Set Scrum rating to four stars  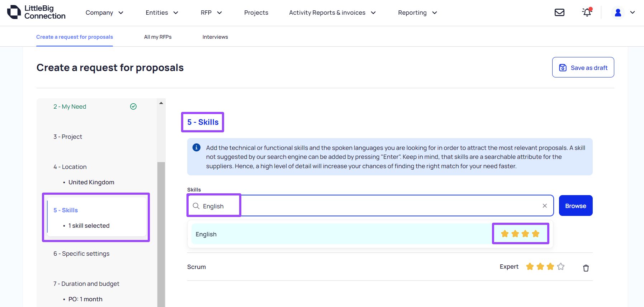561,266
